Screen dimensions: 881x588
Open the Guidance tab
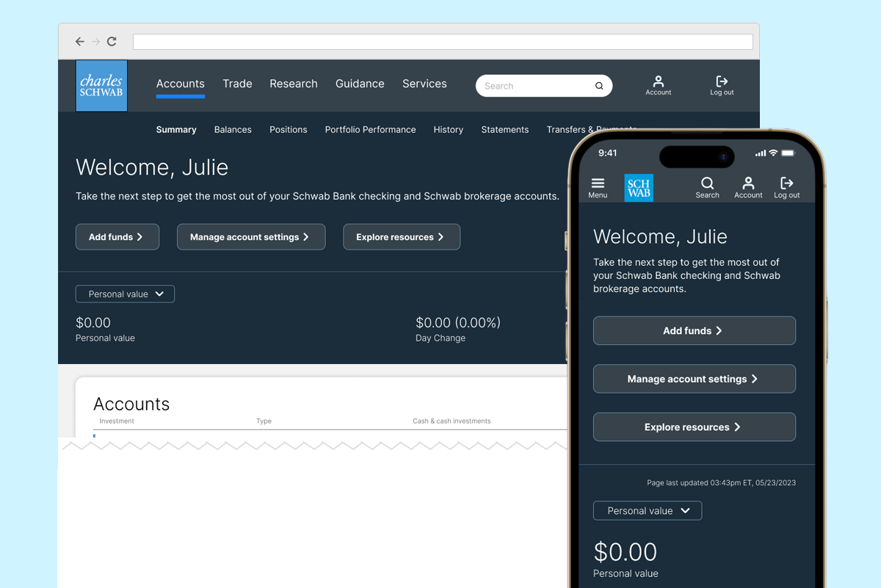pos(360,84)
